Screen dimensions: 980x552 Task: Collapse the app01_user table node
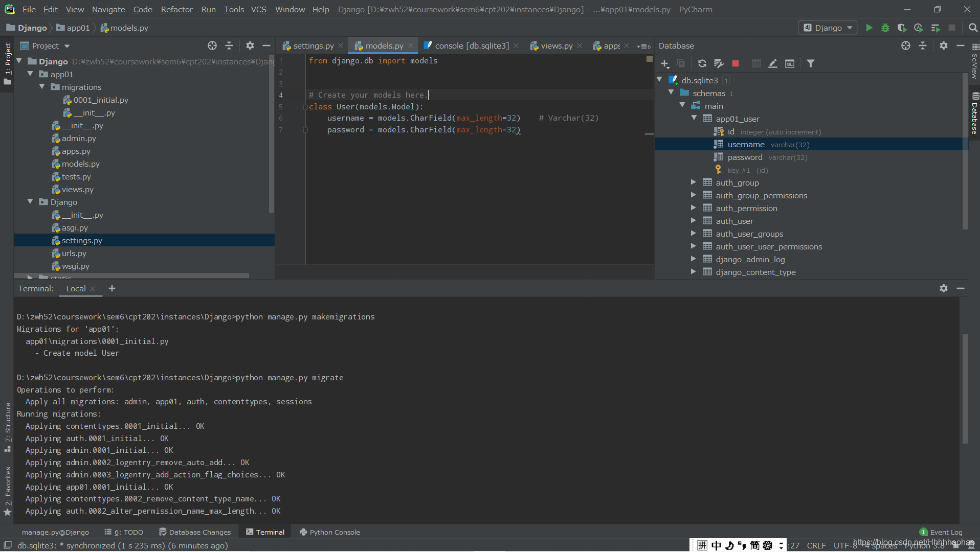[x=694, y=118]
